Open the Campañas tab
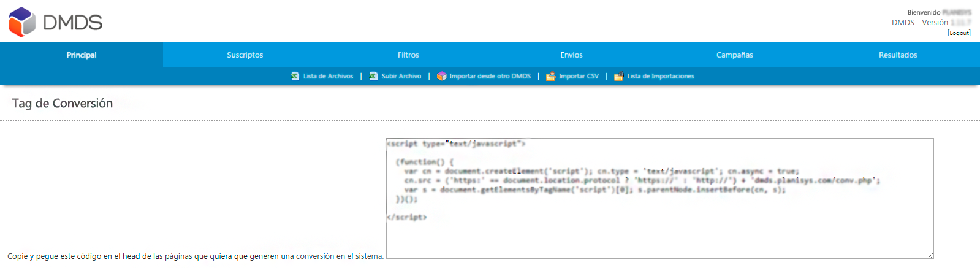Screen dimensions: 980x268 [x=734, y=55]
